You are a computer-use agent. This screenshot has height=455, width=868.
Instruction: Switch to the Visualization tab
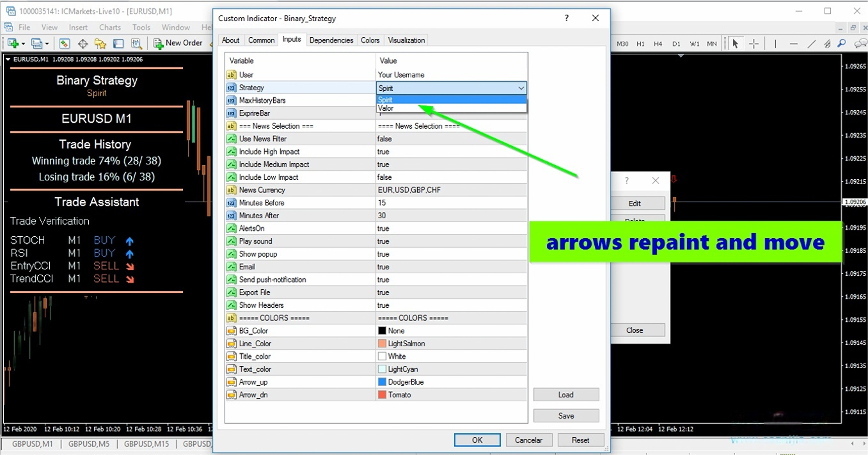tap(406, 40)
